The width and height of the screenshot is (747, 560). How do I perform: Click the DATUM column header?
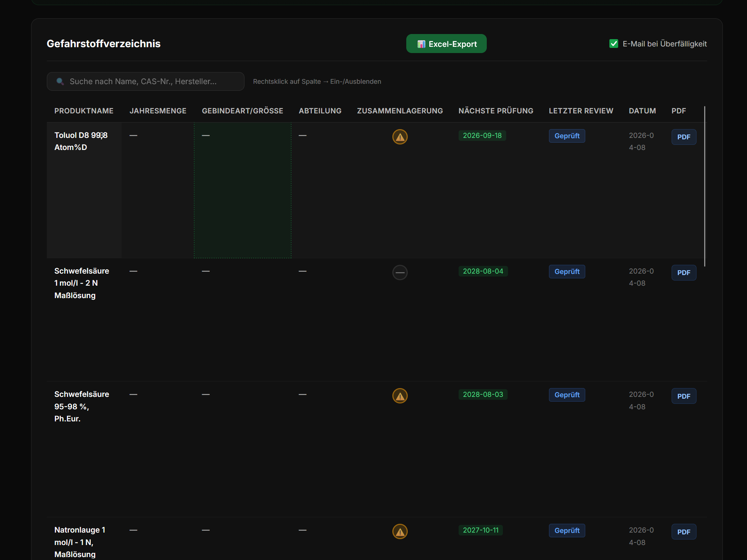pyautogui.click(x=642, y=111)
